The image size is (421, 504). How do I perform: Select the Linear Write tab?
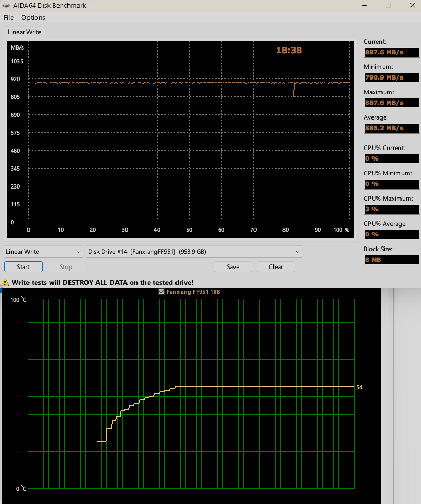click(x=24, y=32)
